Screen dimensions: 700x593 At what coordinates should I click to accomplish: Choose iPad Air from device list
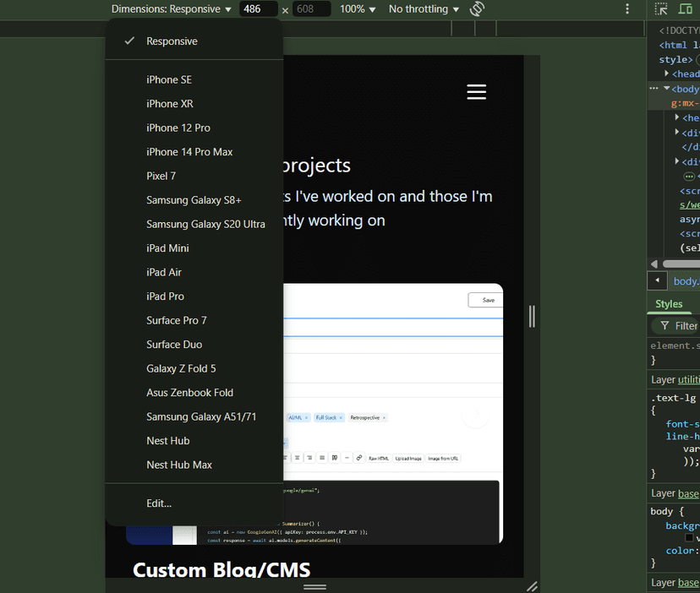(x=194, y=273)
